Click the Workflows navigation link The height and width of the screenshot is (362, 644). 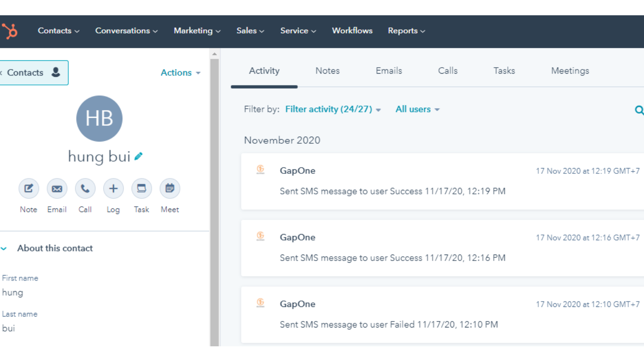click(x=352, y=31)
